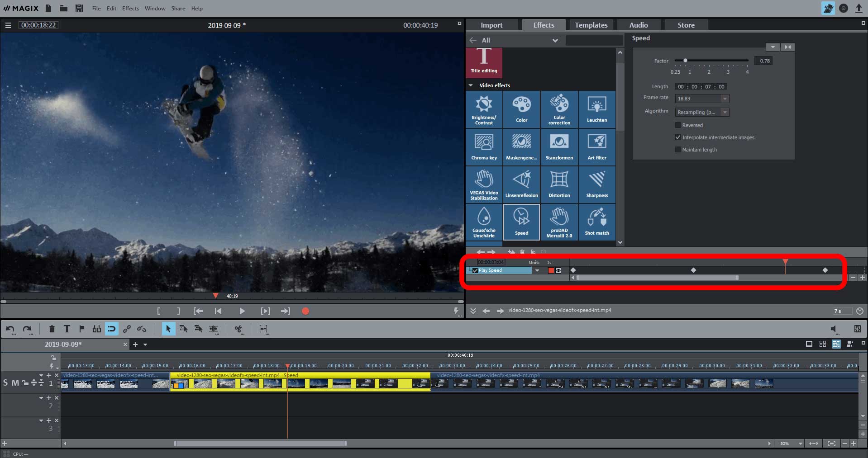Switch to multicam mode icon
This screenshot has height=458, width=868.
(850, 344)
